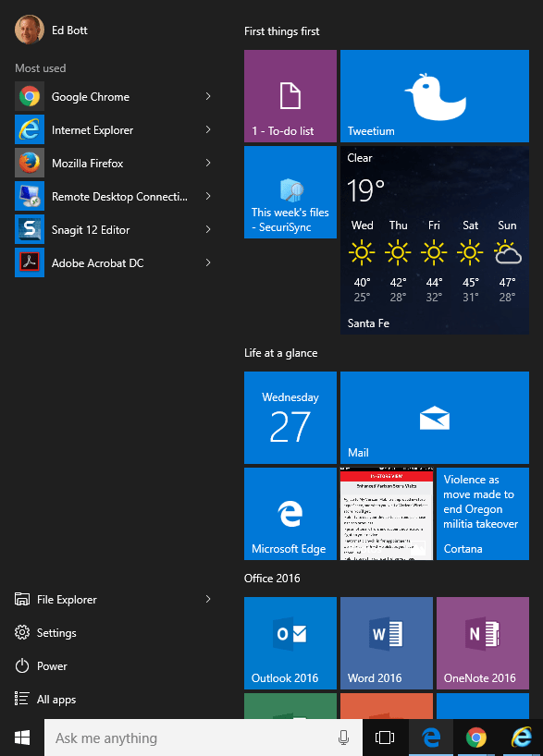Expand Remote Desktop Connection jump list arrow

(x=208, y=196)
